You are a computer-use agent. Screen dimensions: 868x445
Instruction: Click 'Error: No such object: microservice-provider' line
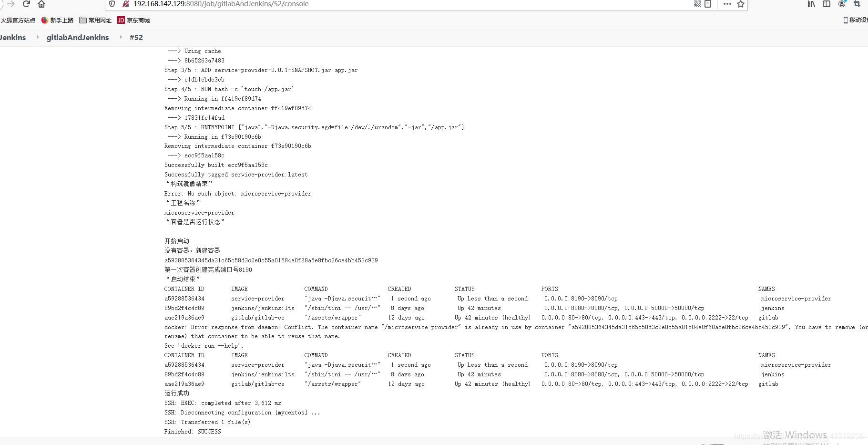pos(237,194)
